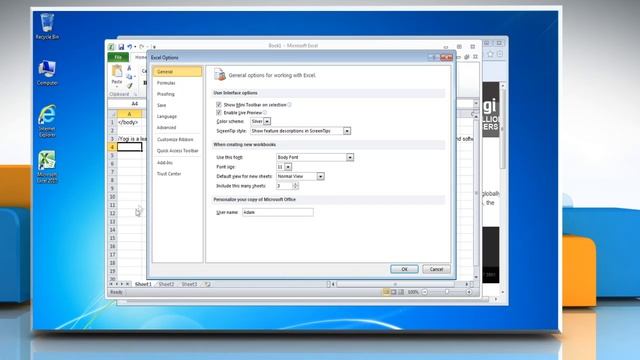640x360 pixels.
Task: Click the first sheet navigation arrow
Action: [111, 284]
